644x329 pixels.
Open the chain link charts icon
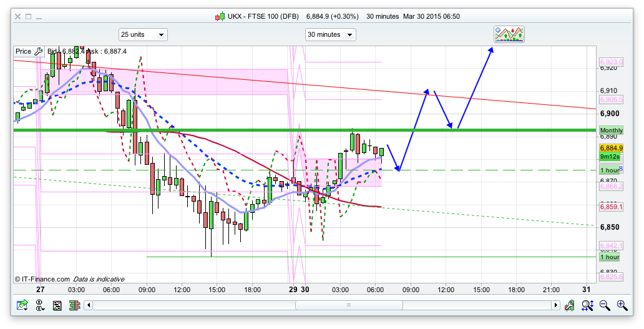click(40, 305)
